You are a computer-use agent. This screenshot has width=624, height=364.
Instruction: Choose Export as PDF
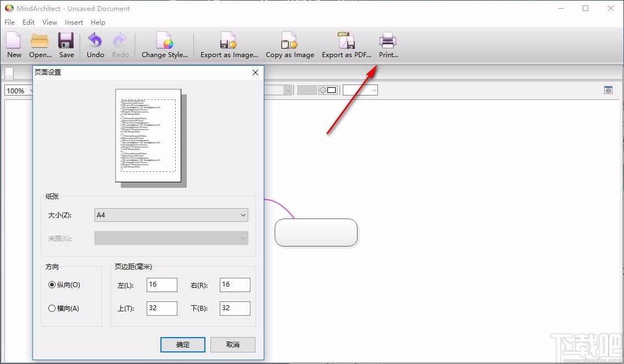(x=346, y=45)
